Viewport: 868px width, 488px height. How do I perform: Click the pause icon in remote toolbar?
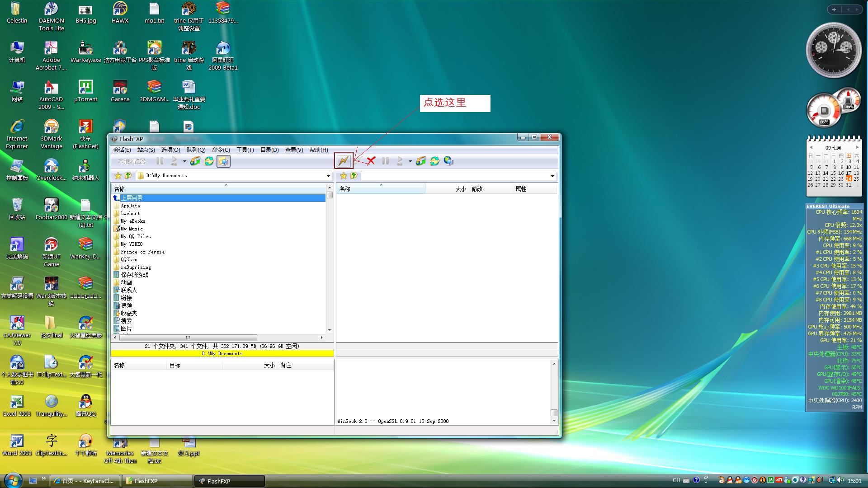coord(385,161)
